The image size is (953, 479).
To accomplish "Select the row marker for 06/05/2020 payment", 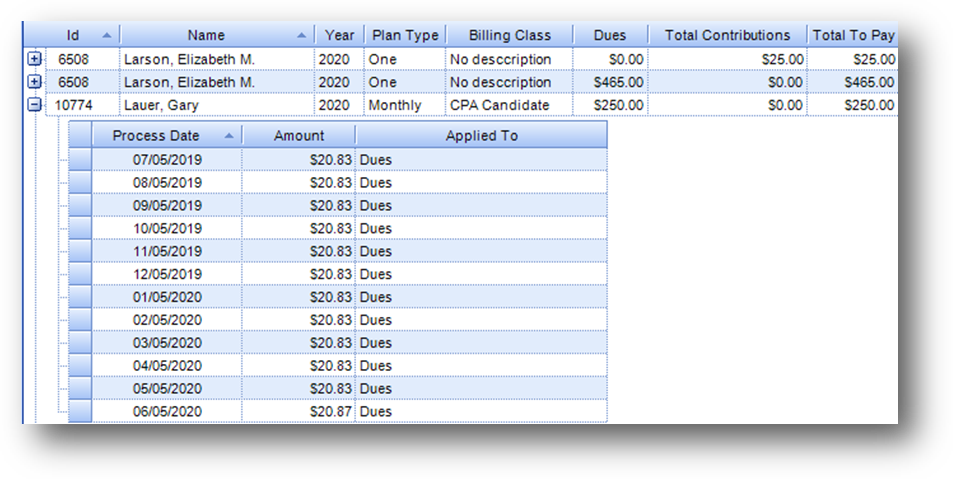I will [x=80, y=411].
